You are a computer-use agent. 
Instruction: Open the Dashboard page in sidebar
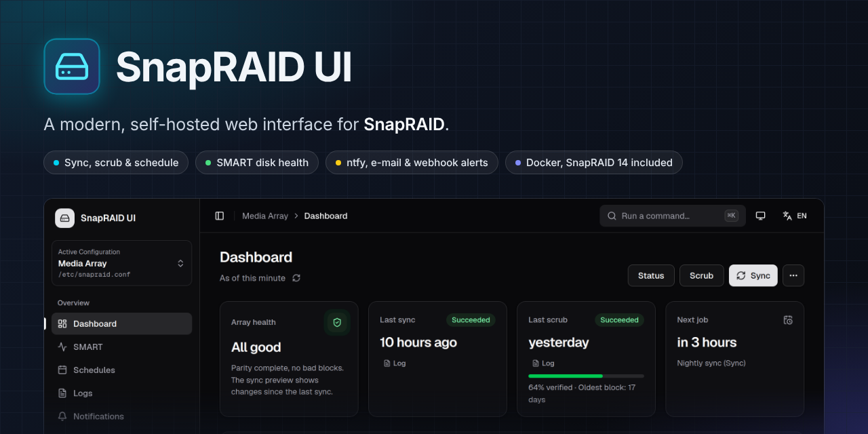coord(122,323)
